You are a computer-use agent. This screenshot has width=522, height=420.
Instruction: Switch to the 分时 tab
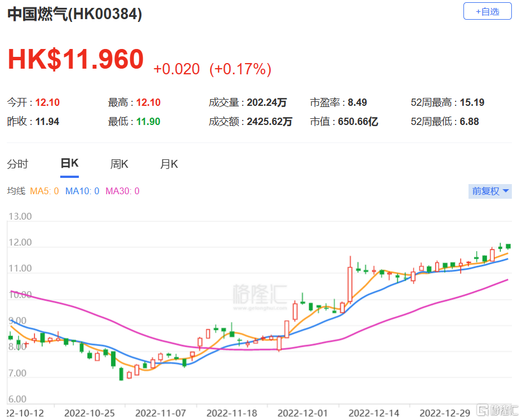click(x=17, y=164)
